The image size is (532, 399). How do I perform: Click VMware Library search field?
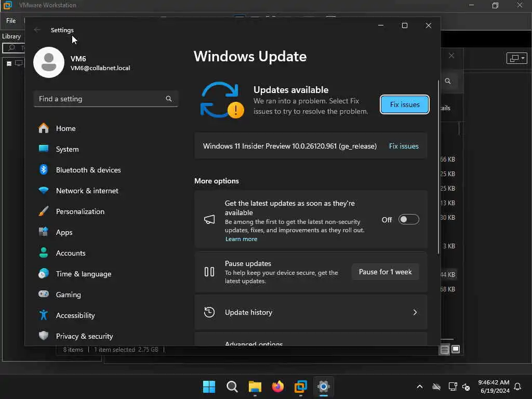click(x=14, y=48)
